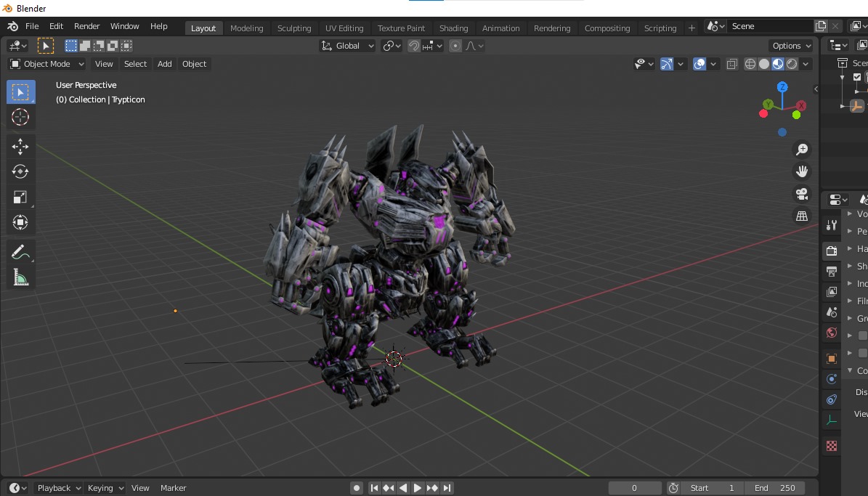
Task: Open the Object Data armature tab
Action: point(832,420)
